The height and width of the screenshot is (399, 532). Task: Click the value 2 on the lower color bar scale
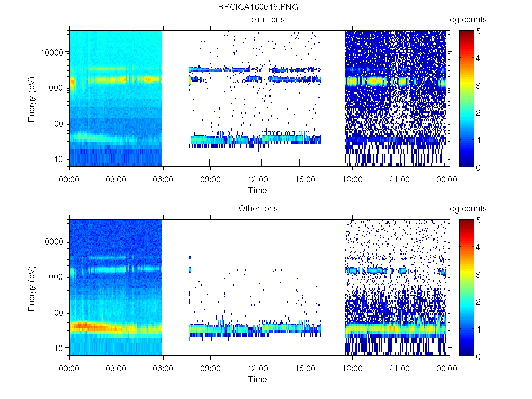[478, 302]
